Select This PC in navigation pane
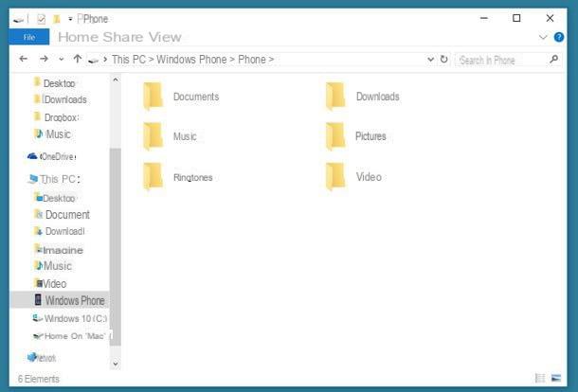 pos(54,179)
